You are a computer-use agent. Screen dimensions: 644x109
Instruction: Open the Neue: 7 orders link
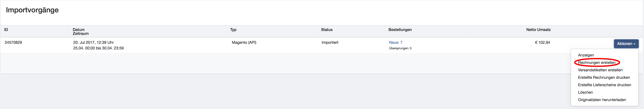click(396, 42)
